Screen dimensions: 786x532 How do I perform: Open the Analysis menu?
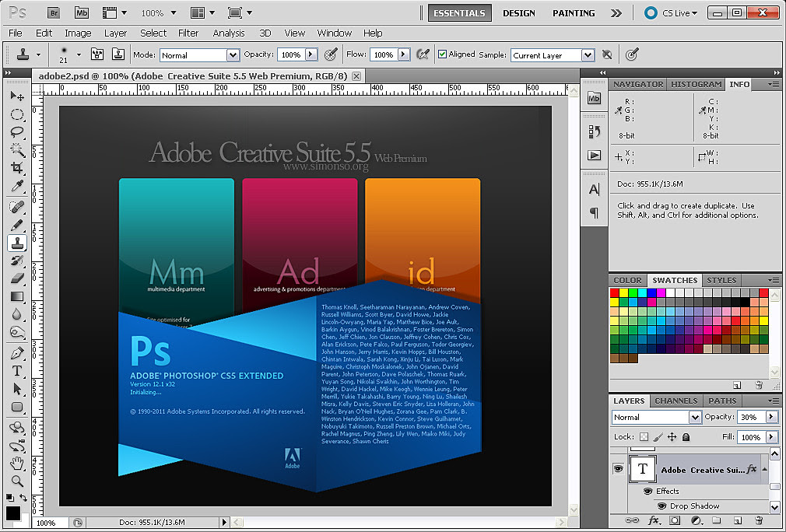tap(229, 33)
